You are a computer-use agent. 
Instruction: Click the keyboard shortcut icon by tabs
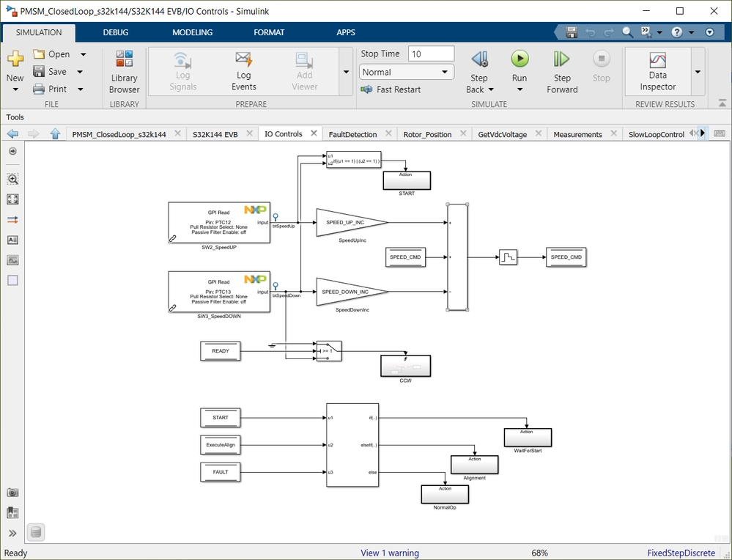pos(720,134)
